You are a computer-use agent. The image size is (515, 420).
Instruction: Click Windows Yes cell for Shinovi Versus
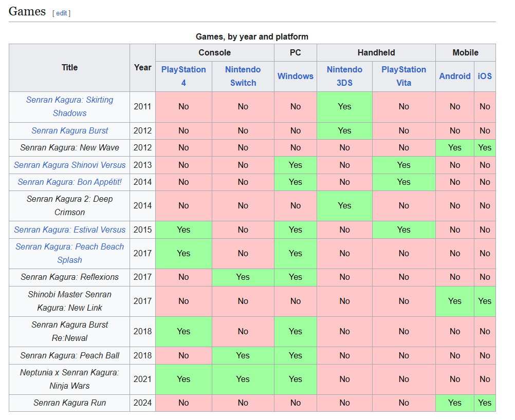tap(295, 165)
